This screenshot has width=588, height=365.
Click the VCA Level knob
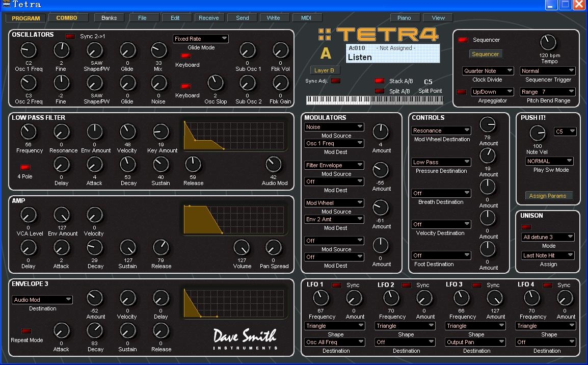pyautogui.click(x=29, y=215)
